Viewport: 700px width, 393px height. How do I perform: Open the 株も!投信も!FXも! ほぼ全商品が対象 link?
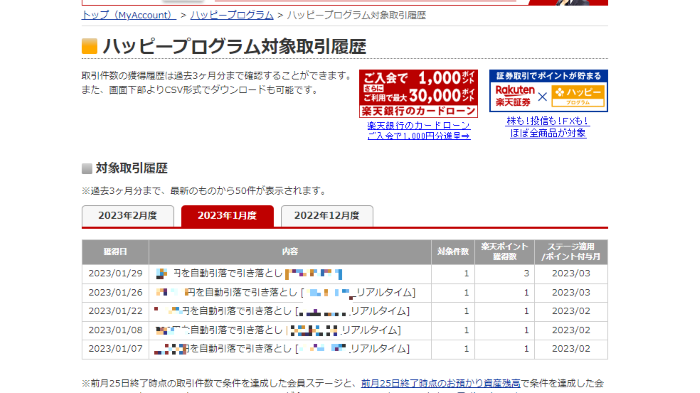pos(548,127)
